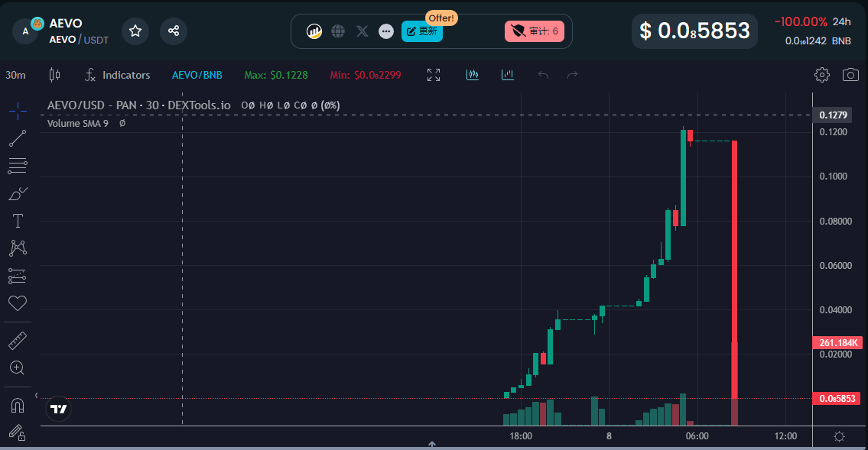Expand the bottom panel arrow
Image resolution: width=868 pixels, height=450 pixels.
(x=432, y=444)
